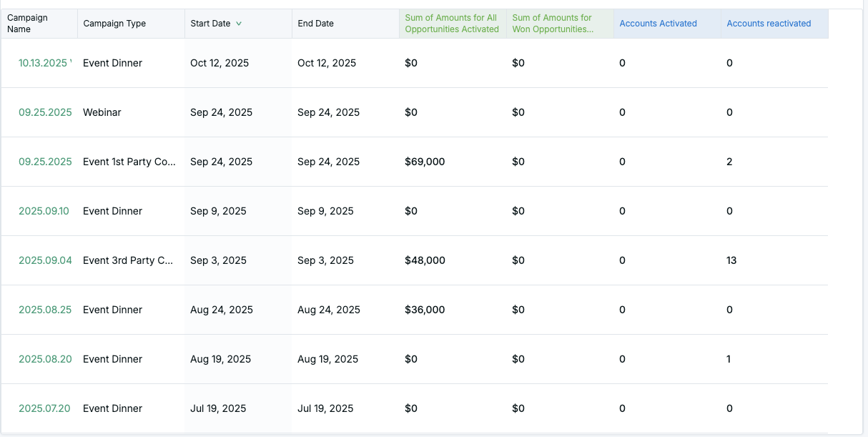Click the $69,000 amount cell

[425, 162]
